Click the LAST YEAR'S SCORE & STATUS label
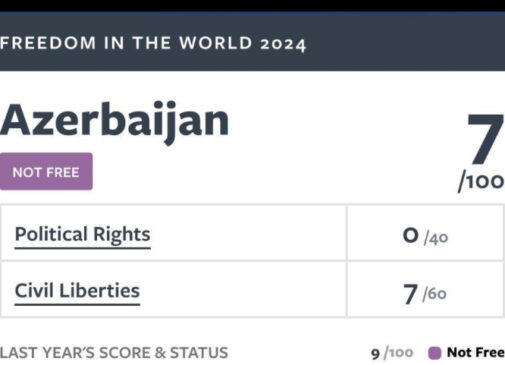The width and height of the screenshot is (505, 365). [x=114, y=353]
